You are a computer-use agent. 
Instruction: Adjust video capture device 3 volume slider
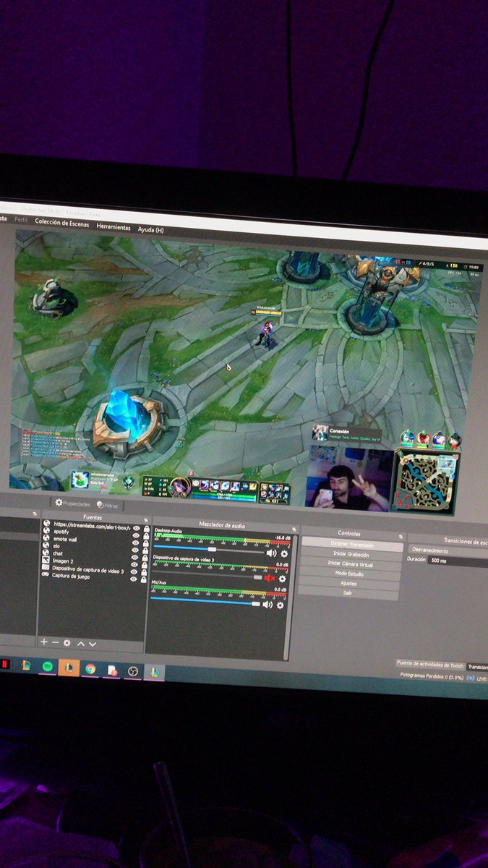click(x=208, y=576)
